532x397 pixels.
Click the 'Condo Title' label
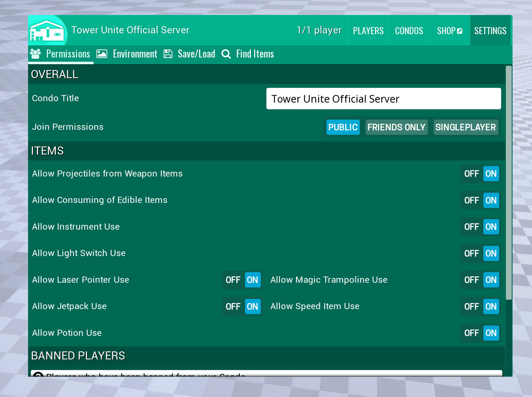point(55,98)
